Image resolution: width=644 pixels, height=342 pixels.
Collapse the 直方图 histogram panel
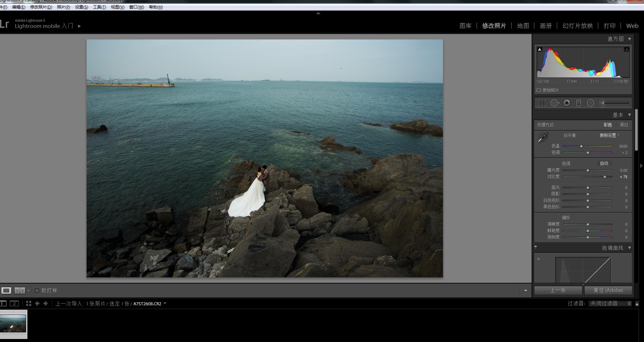click(629, 39)
